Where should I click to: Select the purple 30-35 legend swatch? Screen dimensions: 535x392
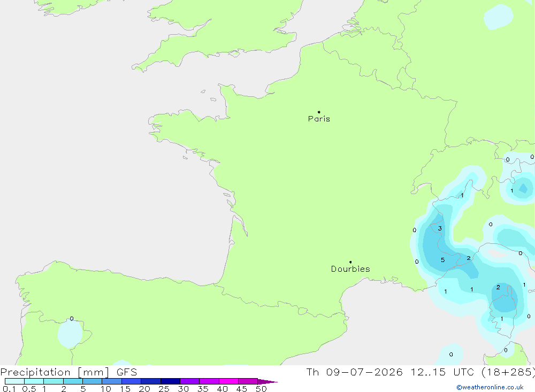pyautogui.click(x=189, y=381)
